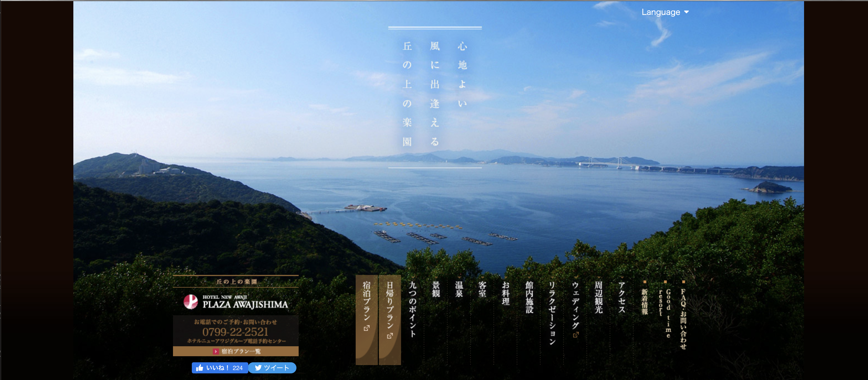Open the お料理 cuisine menu item

pyautogui.click(x=505, y=293)
